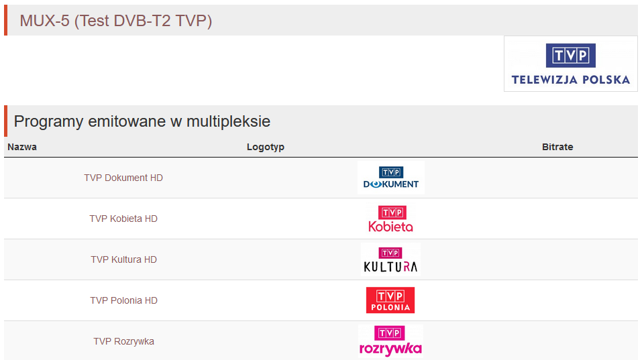
Task: Open the MUX-5 (Test DVB-T2 TVP) title link
Action: click(x=116, y=21)
